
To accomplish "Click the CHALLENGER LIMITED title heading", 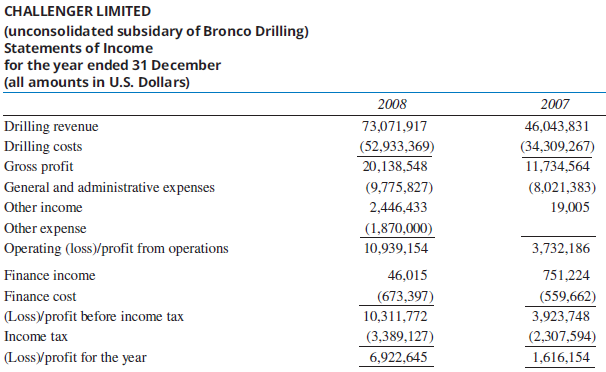I will (77, 11).
